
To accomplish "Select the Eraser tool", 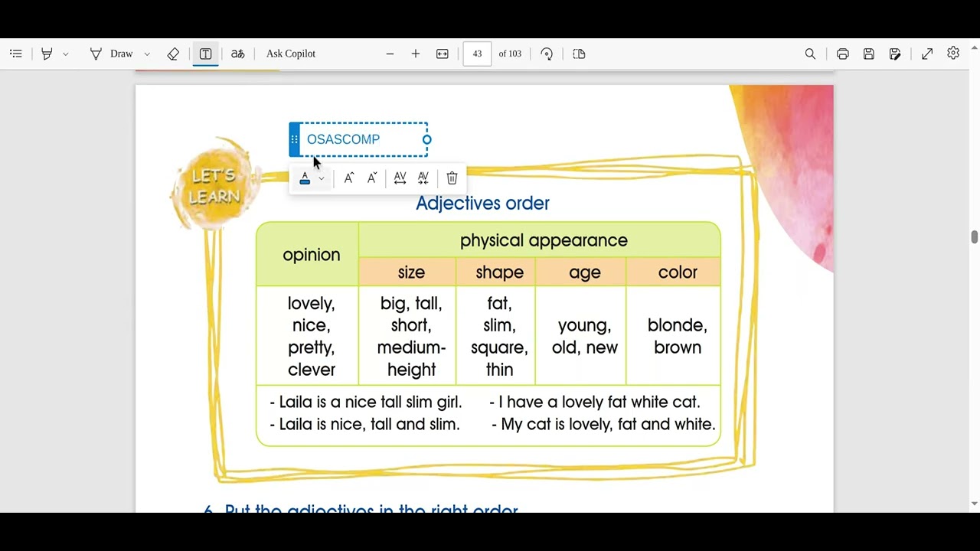I will click(173, 54).
